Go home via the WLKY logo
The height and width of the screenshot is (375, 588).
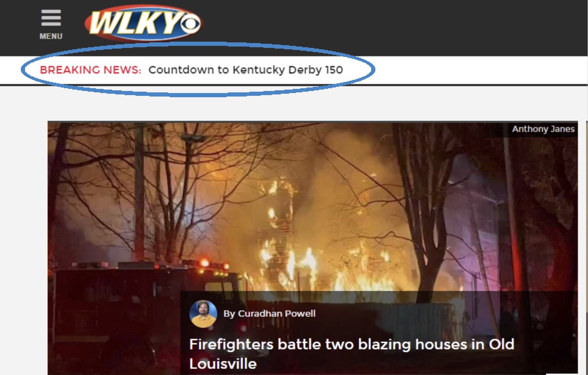pos(144,23)
